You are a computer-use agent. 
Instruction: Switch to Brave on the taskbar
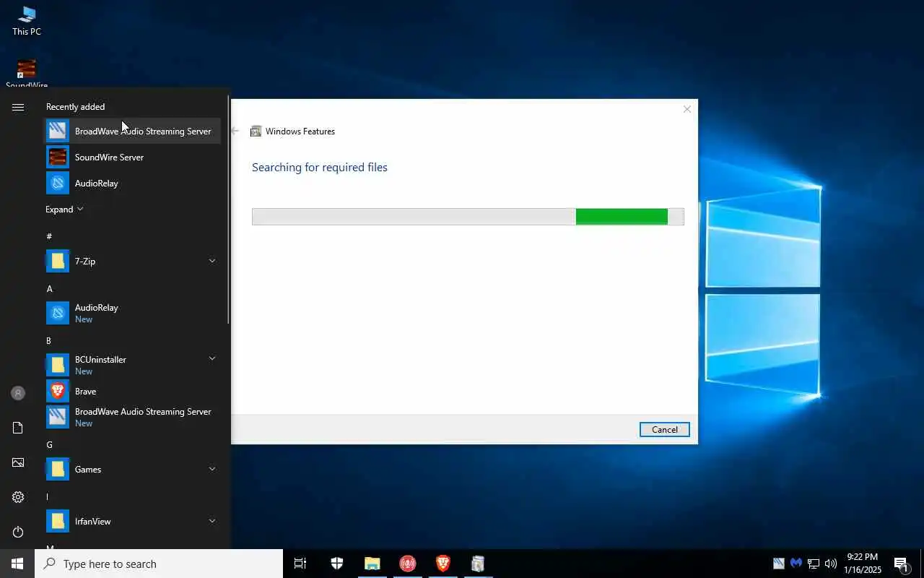click(443, 564)
